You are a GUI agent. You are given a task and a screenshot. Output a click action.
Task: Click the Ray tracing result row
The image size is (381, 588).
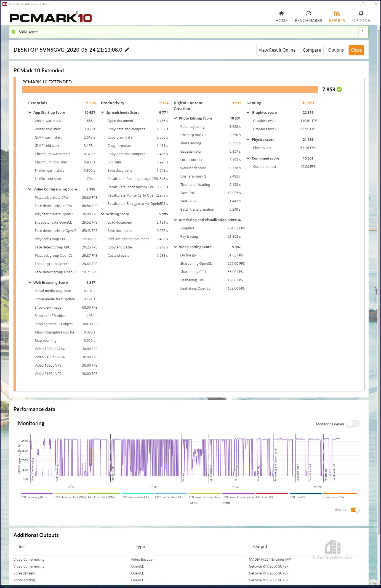pyautogui.click(x=211, y=237)
